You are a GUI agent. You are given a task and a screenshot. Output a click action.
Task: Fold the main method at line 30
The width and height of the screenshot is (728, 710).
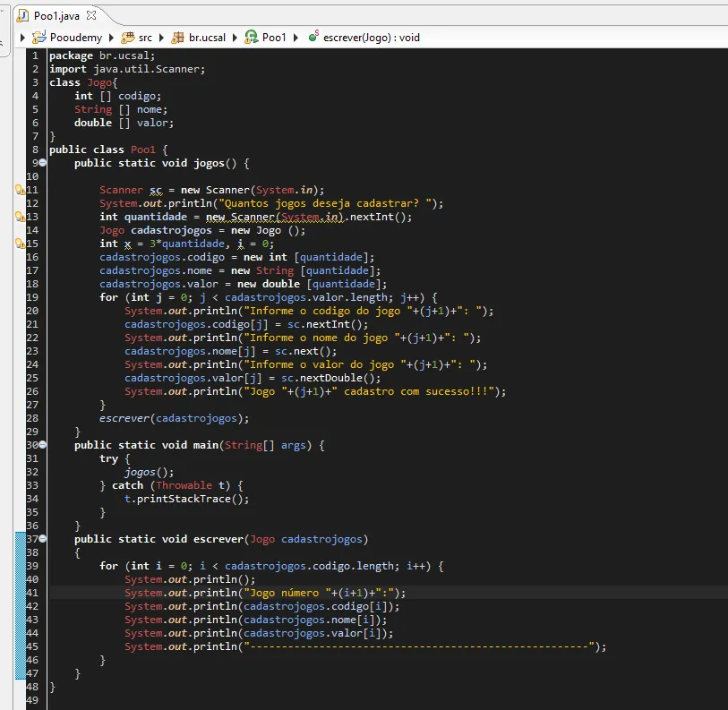click(43, 445)
